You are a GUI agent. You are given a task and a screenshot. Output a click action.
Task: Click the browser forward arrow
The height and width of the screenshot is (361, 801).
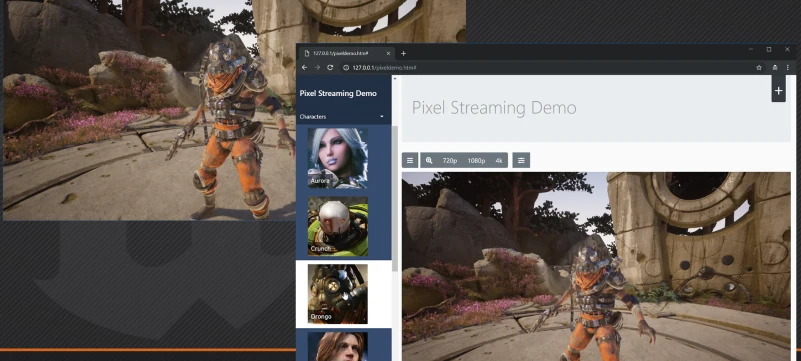317,67
